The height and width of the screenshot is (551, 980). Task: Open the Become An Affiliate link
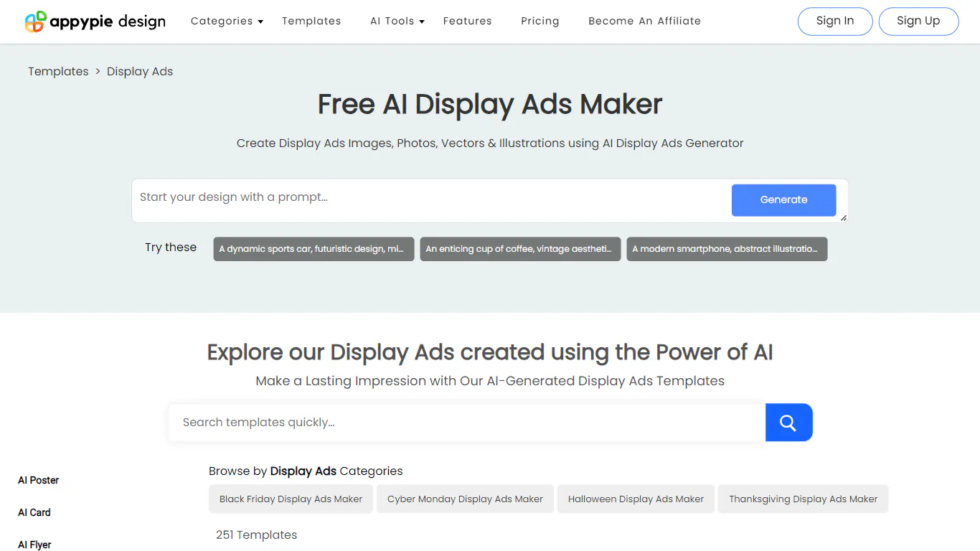coord(644,22)
